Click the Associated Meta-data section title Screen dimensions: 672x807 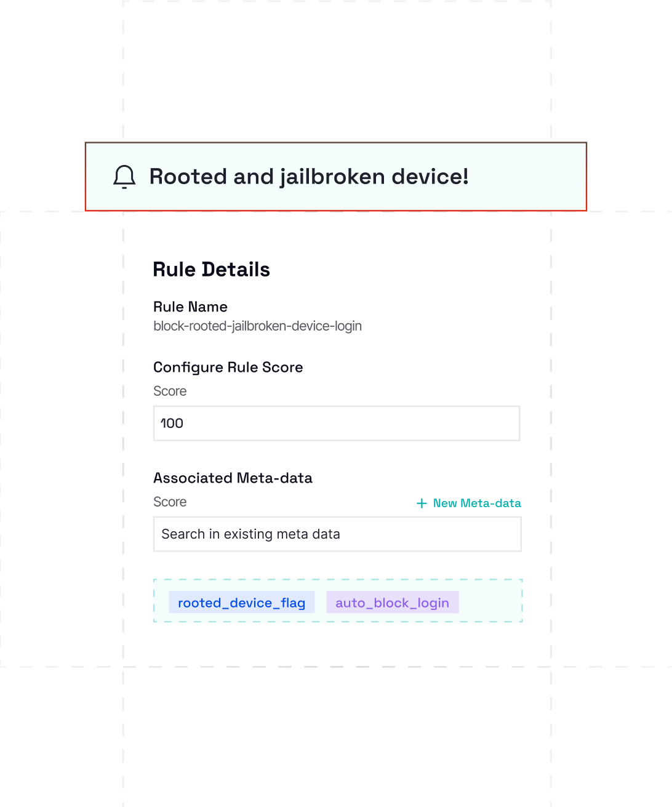233,478
